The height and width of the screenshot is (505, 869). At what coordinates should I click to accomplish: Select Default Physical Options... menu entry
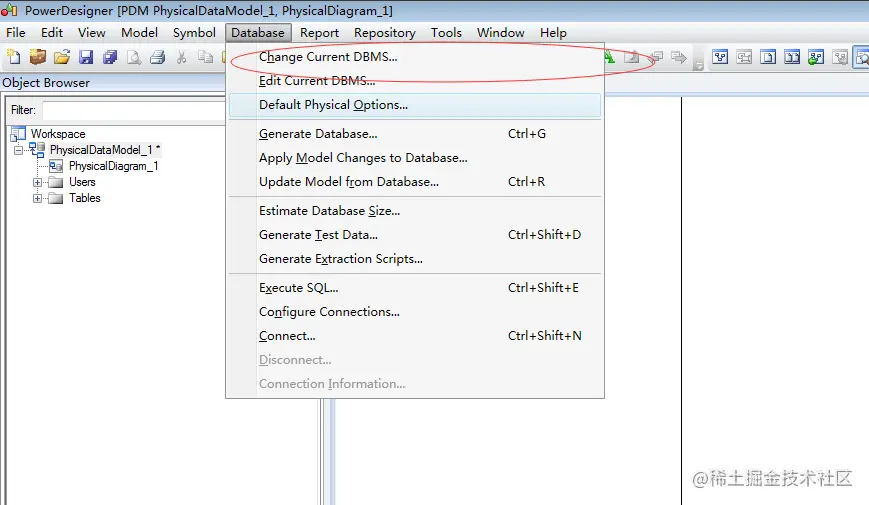pos(415,105)
